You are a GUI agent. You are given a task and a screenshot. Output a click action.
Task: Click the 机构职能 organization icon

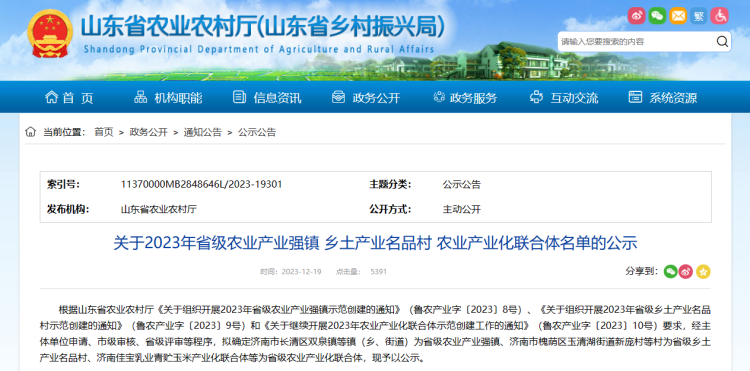coord(141,97)
